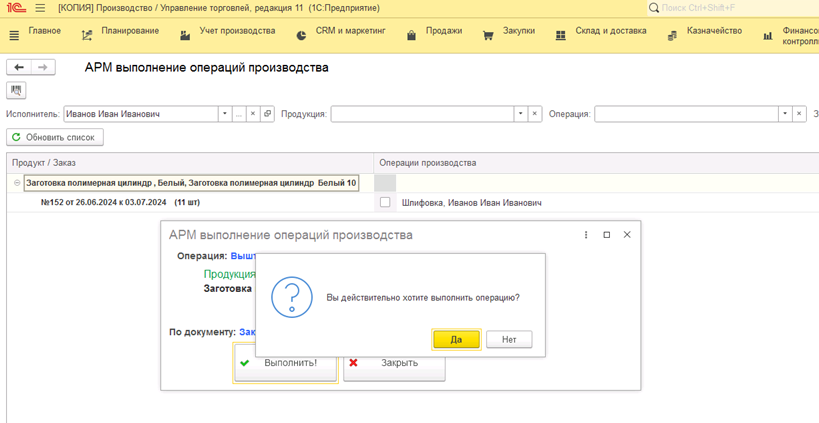Viewport: 819px width, 423px height.
Task: Open the Исполнитель linked record icon
Action: coord(268,114)
